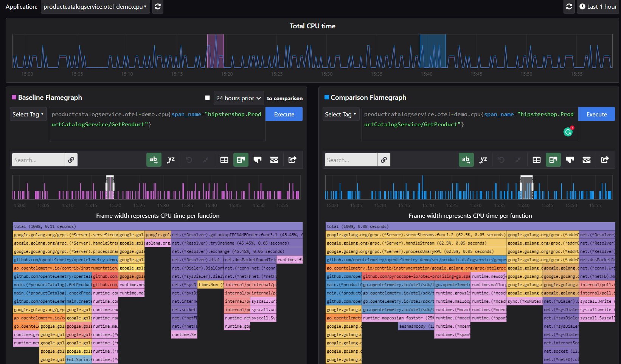This screenshot has height=364, width=621.
Task: Click the green Grammarly icon in the comparison query box
Action: pos(568,132)
